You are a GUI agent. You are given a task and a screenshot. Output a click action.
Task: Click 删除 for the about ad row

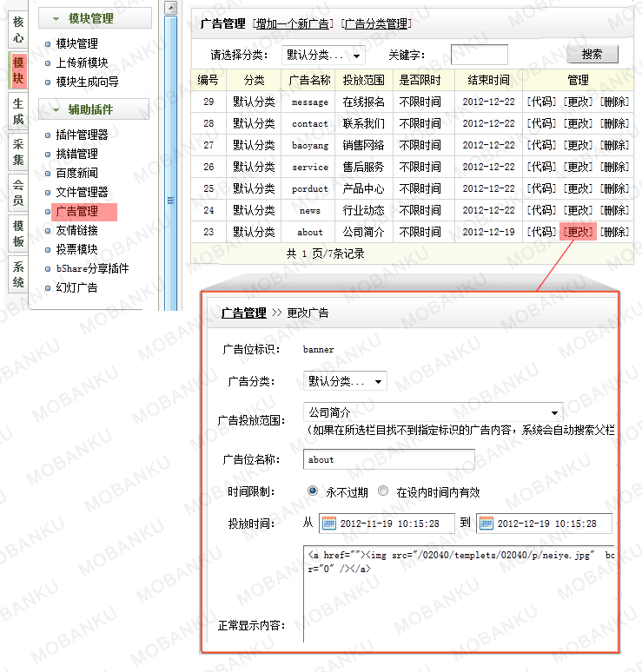(x=614, y=232)
